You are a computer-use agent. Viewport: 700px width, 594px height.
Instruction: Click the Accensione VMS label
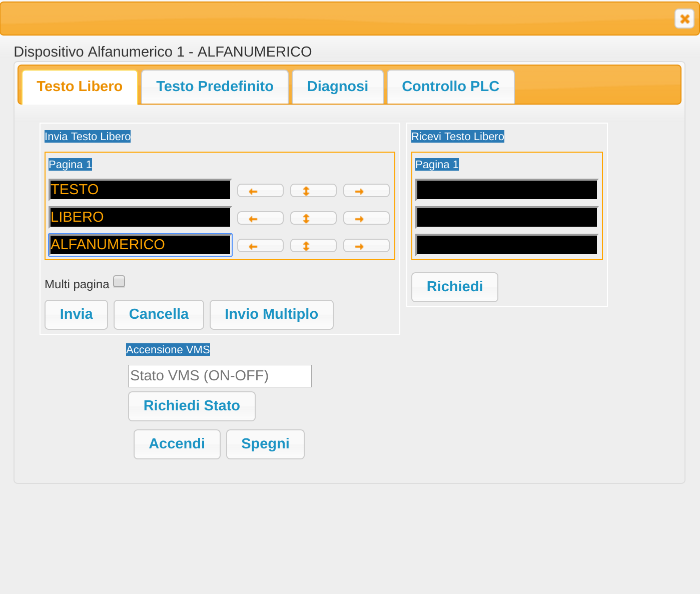168,350
